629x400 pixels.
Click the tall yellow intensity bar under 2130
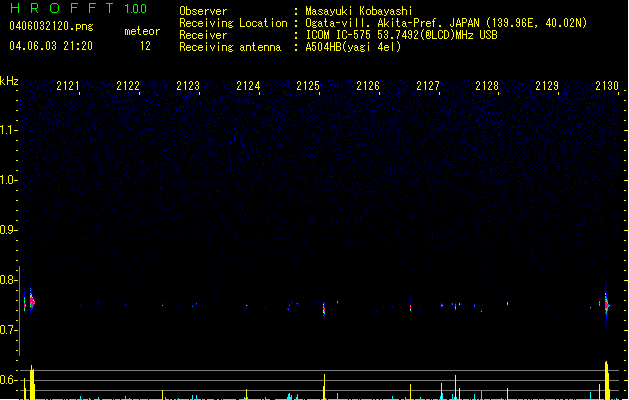607,380
